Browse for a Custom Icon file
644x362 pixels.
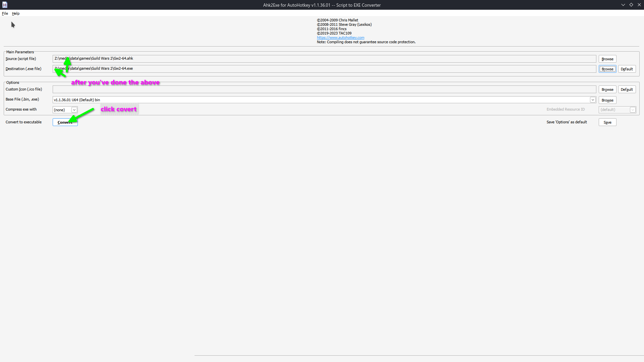point(607,89)
